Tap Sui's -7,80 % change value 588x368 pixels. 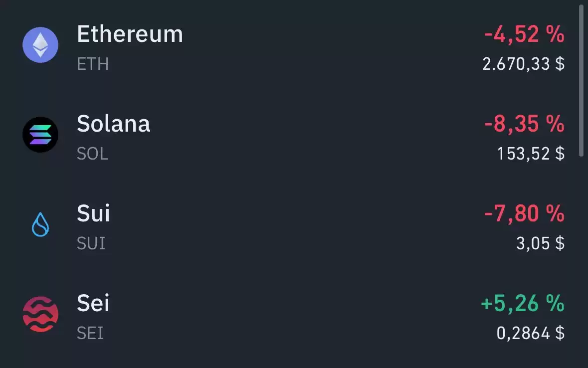point(524,213)
